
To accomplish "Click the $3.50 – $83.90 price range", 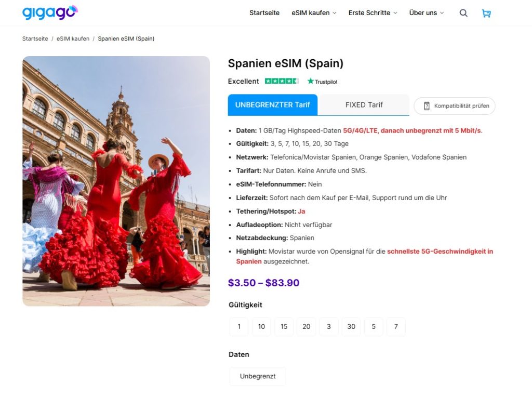I will [x=263, y=283].
